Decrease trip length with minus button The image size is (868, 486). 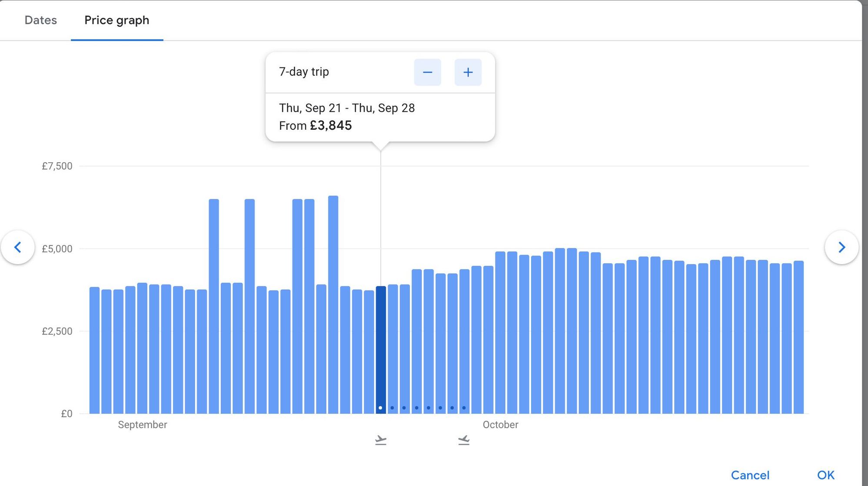427,72
